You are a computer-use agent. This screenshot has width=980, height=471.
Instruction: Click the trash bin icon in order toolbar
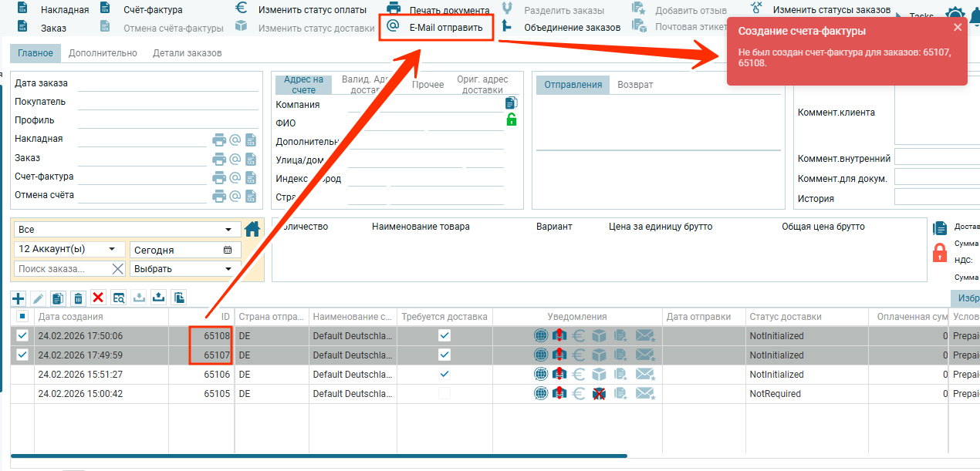point(78,298)
